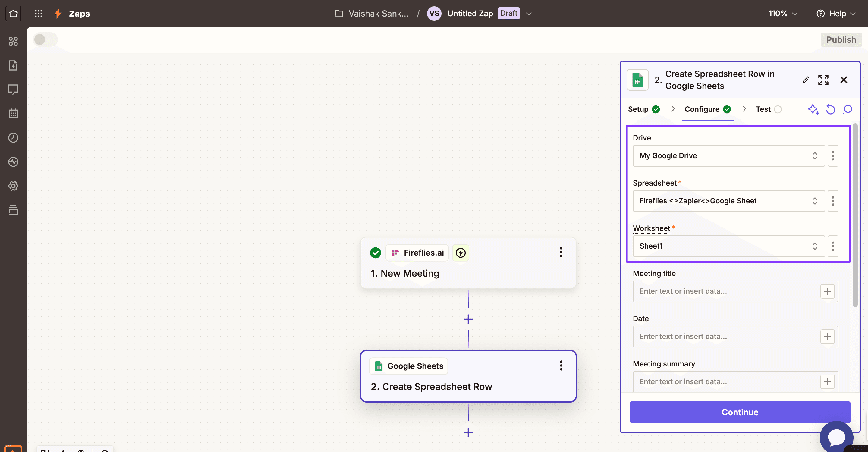This screenshot has height=452, width=868.
Task: Click the VS user avatar
Action: [434, 14]
